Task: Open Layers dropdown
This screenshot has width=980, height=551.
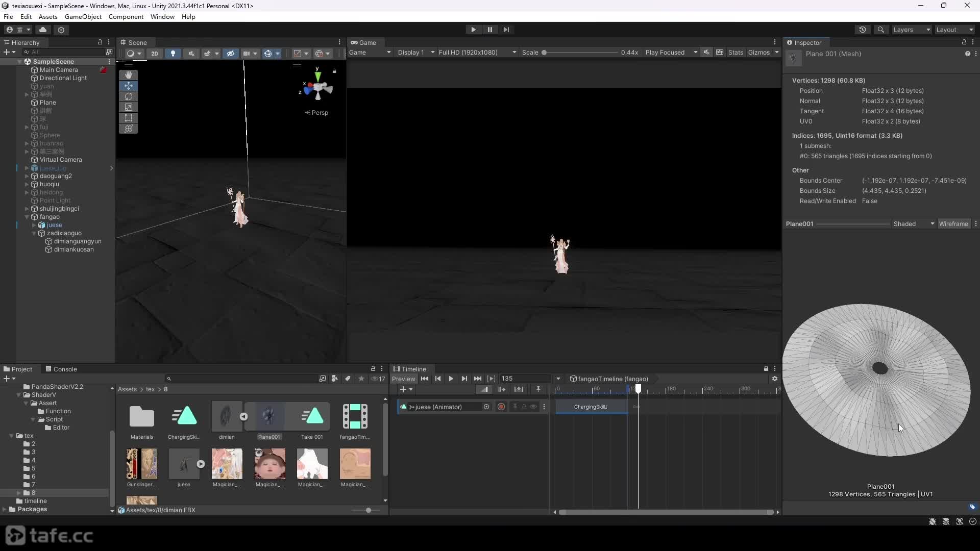Action: point(911,30)
